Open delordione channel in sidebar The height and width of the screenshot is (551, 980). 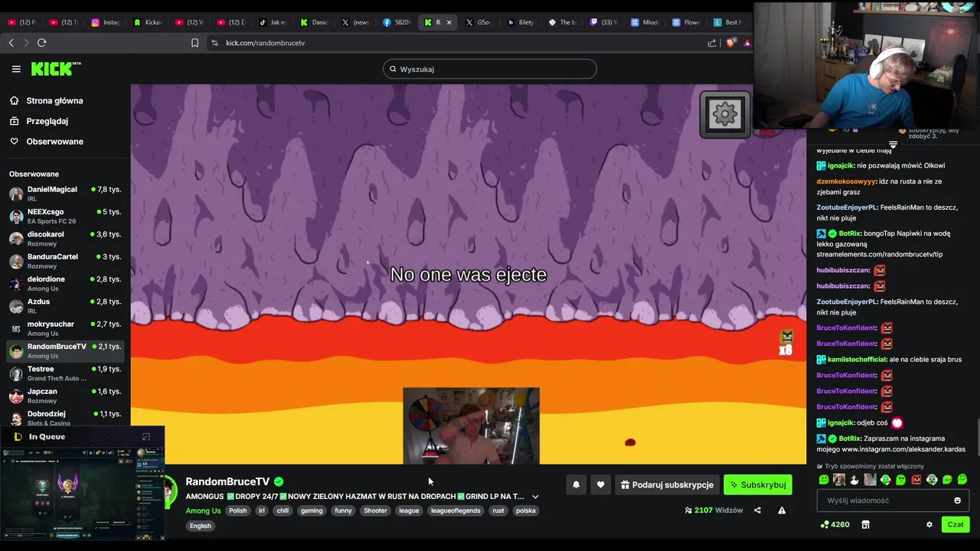point(64,283)
